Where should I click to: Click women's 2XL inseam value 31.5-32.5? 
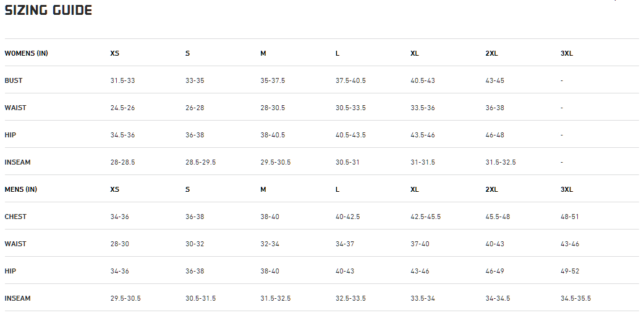point(501,162)
